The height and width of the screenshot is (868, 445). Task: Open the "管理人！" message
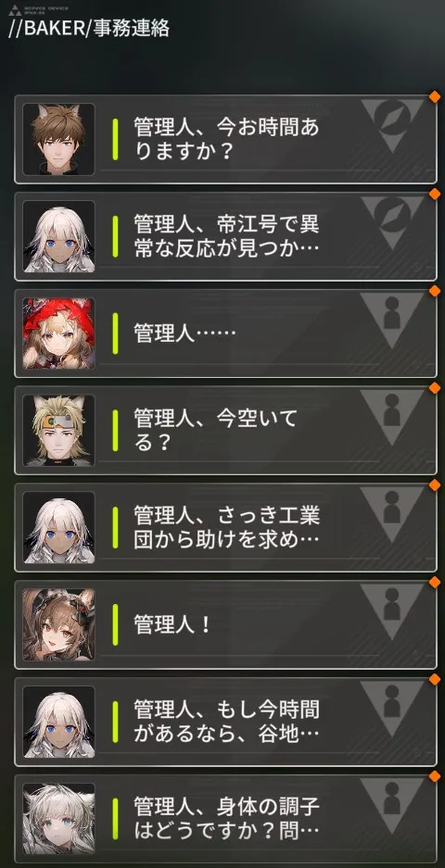coord(225,624)
